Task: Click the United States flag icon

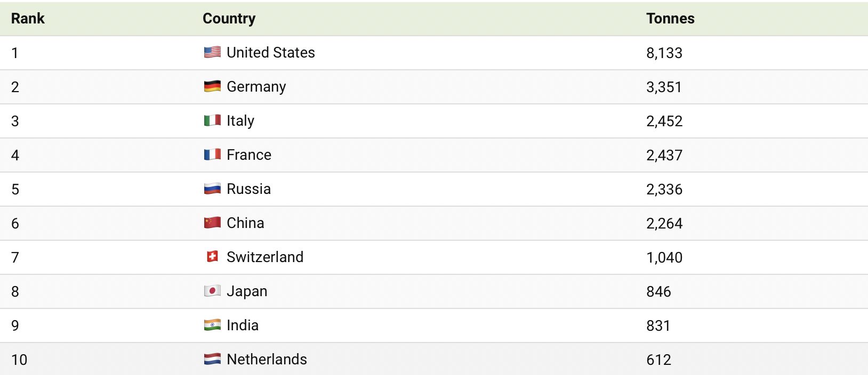Action: click(x=212, y=52)
